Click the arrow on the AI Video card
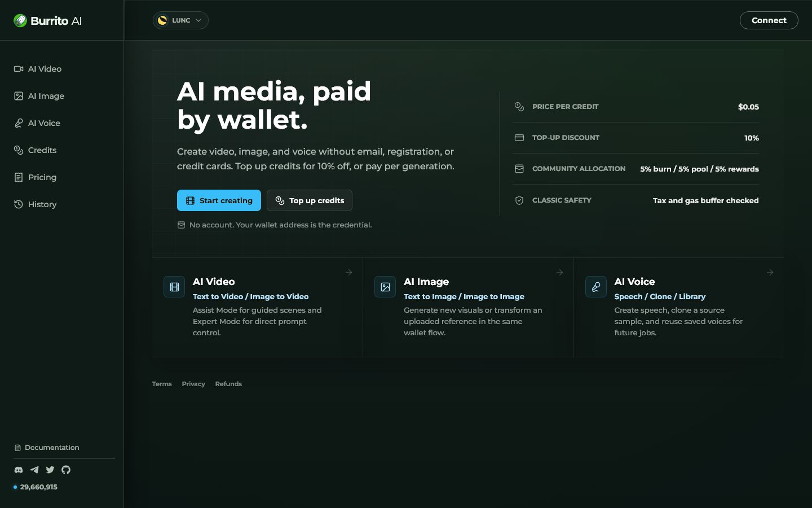The height and width of the screenshot is (508, 812). (349, 272)
